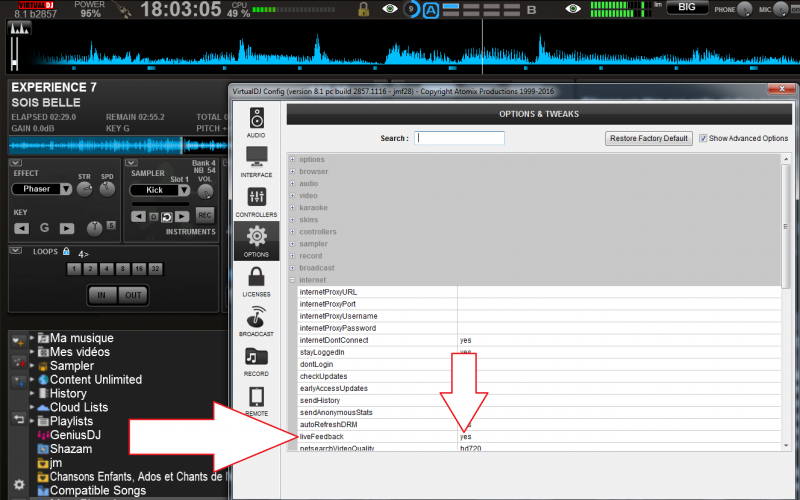800x500 pixels.
Task: Click the Restore Factory Default button
Action: pyautogui.click(x=648, y=138)
